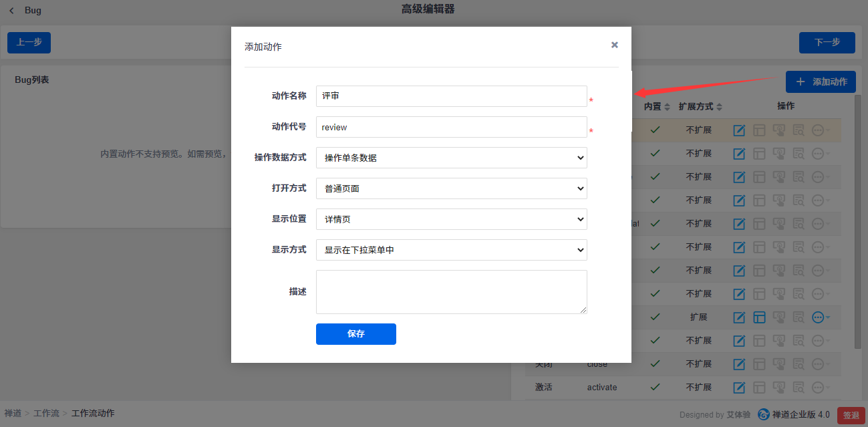Click the 添加动作 button
Screen dimensions: 868x427
(x=821, y=82)
